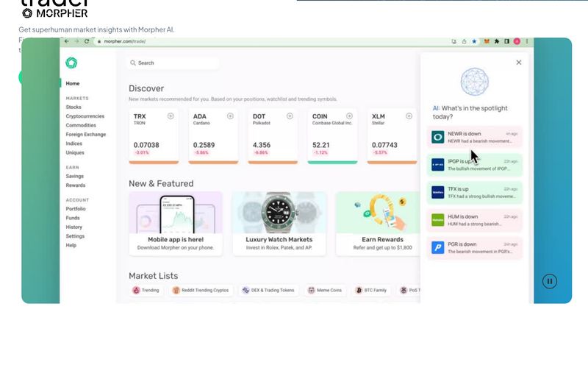Open 'HUM is down' AI insight

coord(474,220)
